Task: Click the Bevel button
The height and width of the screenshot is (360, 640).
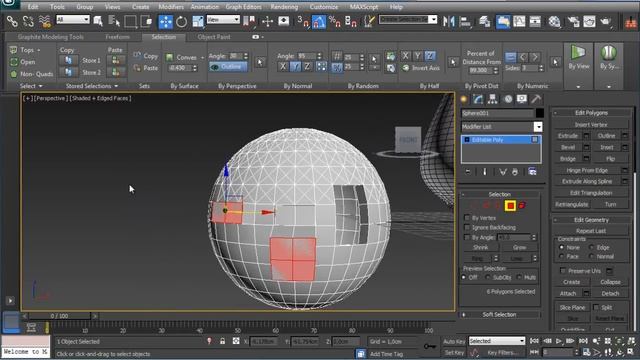Action: (x=568, y=147)
